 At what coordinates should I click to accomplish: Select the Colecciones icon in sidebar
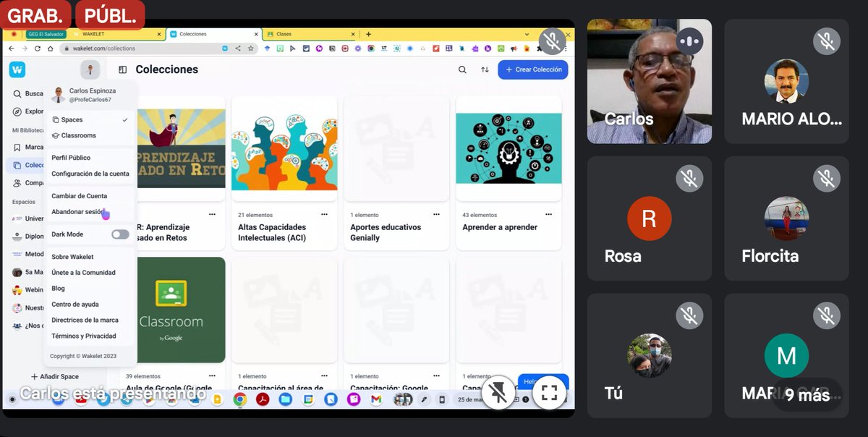(x=18, y=165)
